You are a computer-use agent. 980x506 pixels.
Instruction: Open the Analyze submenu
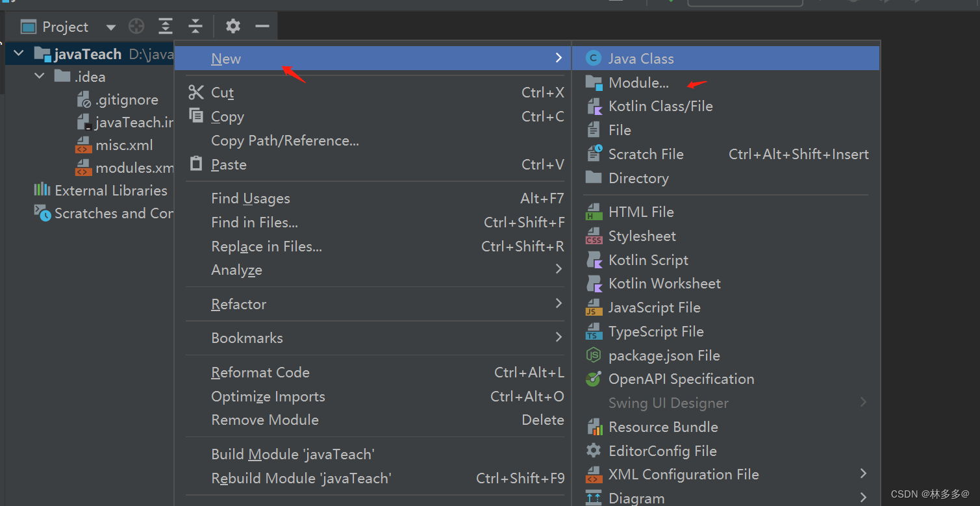tap(236, 270)
